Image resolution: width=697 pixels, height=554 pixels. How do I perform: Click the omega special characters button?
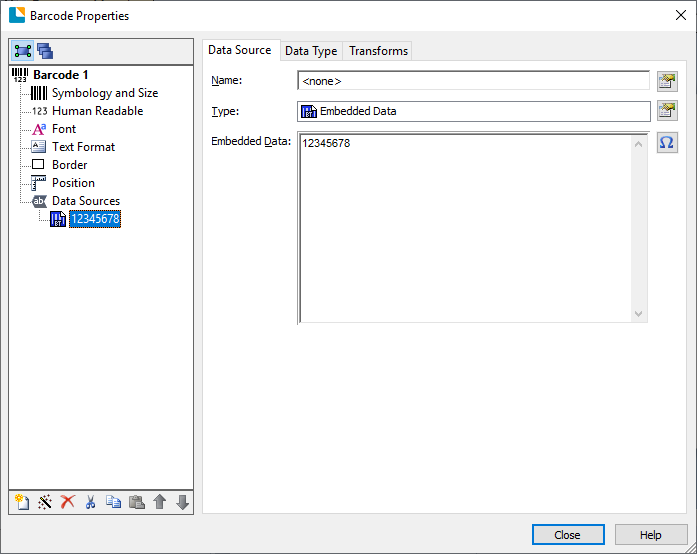(667, 143)
